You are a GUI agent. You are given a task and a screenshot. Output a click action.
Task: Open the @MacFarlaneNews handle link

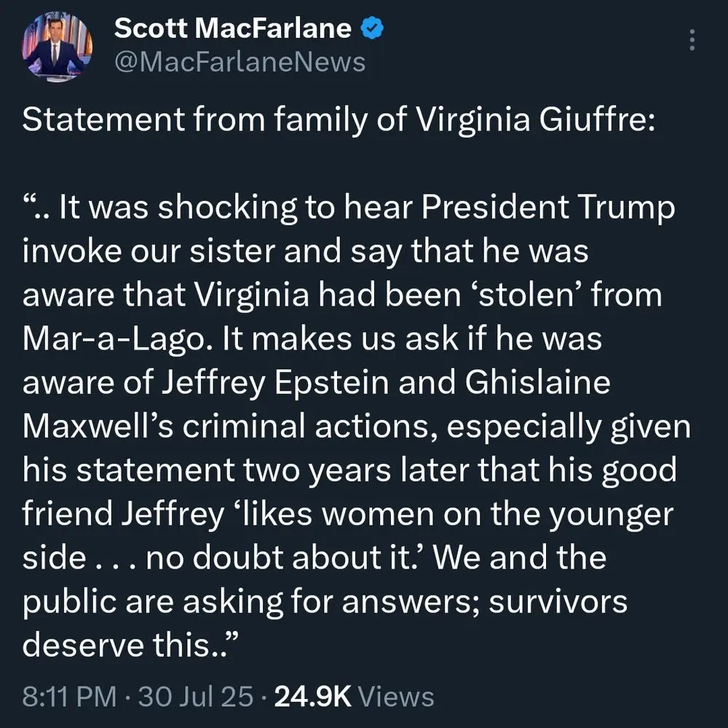240,62
